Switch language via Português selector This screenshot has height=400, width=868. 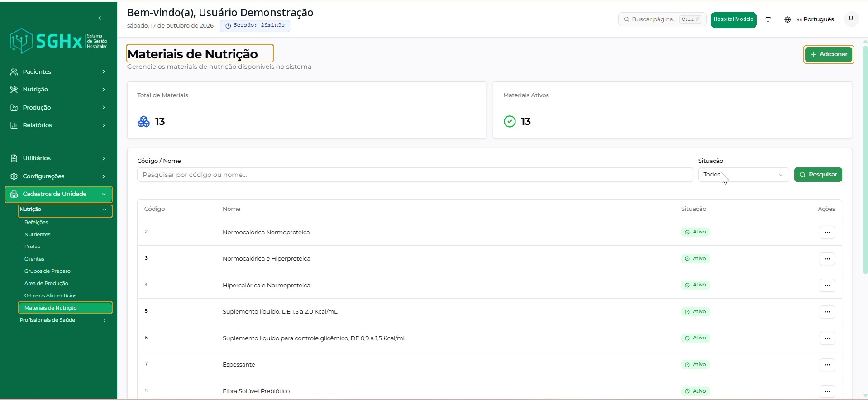pyautogui.click(x=815, y=19)
